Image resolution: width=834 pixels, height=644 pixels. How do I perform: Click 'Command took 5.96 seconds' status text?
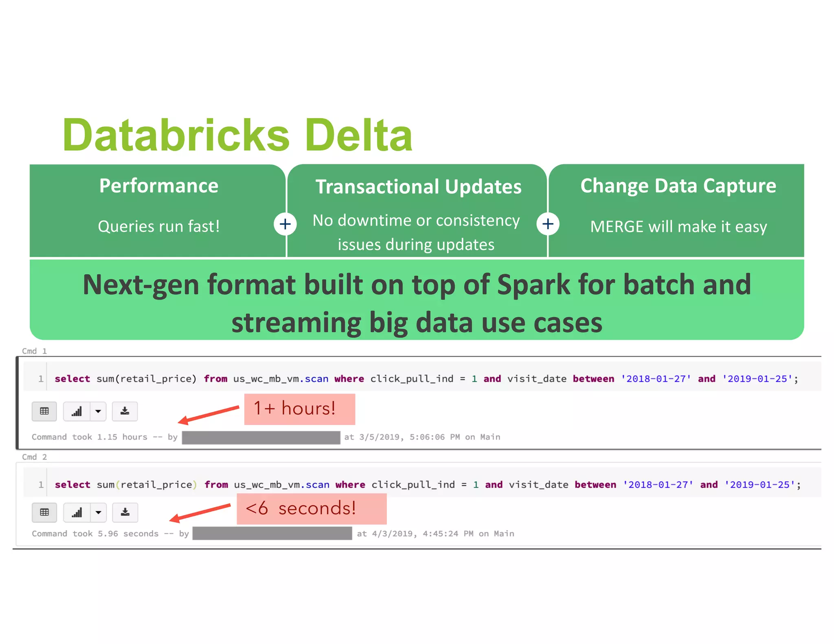95,533
